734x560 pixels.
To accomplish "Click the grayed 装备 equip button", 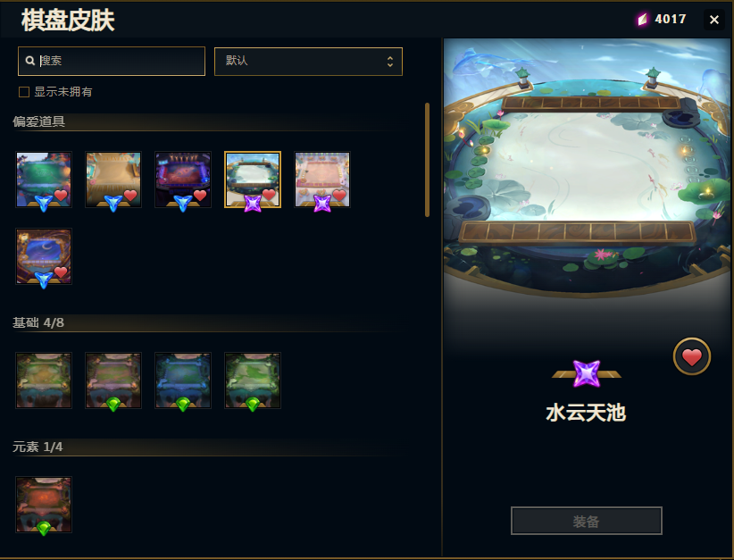I will click(586, 521).
